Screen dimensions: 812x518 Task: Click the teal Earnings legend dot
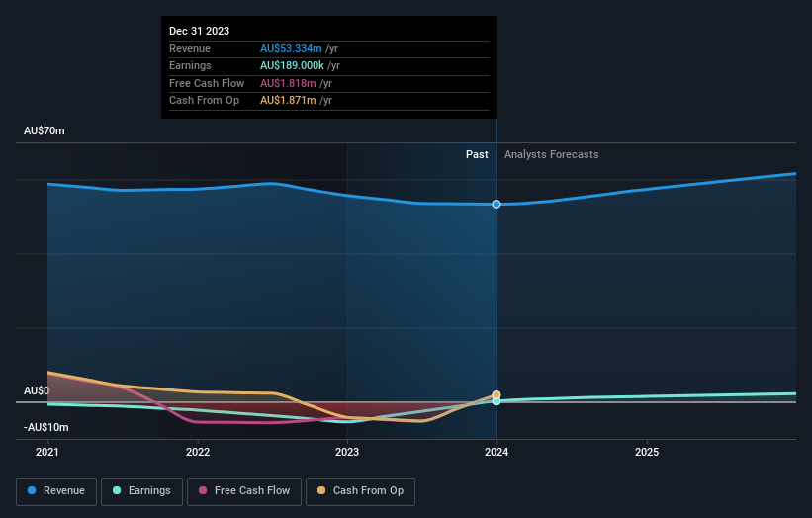[x=117, y=490]
